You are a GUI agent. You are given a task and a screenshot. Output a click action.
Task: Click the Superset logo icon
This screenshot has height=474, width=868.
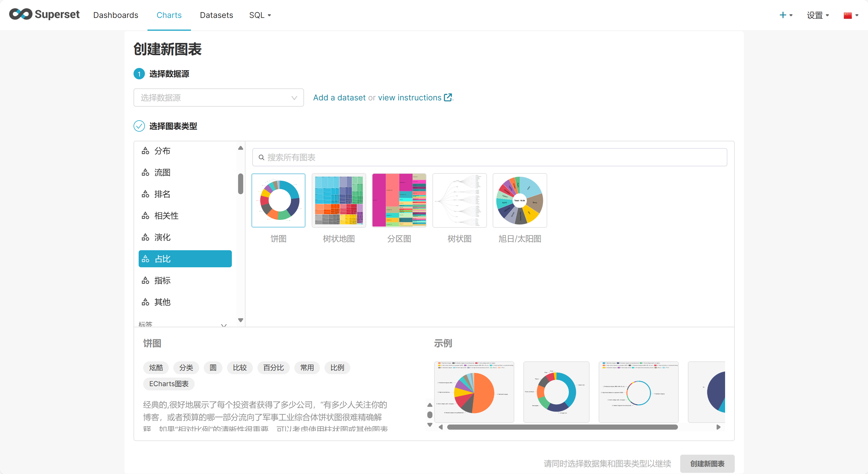tap(20, 14)
